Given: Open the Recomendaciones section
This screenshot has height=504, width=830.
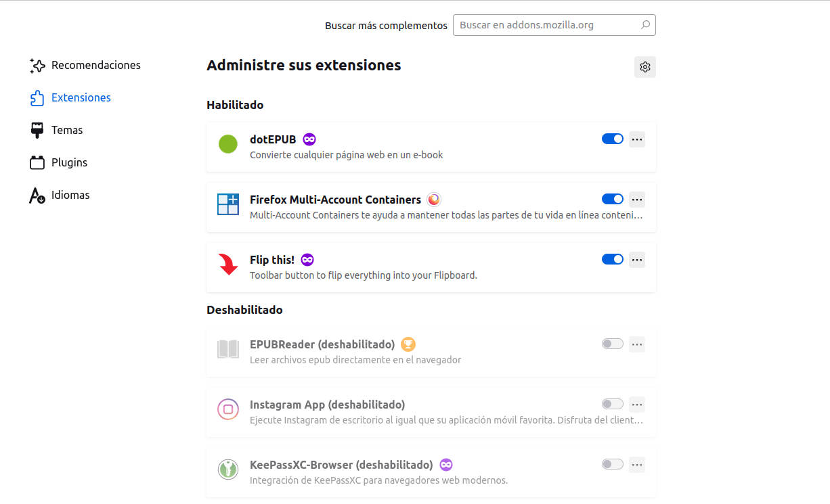Looking at the screenshot, I should [95, 65].
